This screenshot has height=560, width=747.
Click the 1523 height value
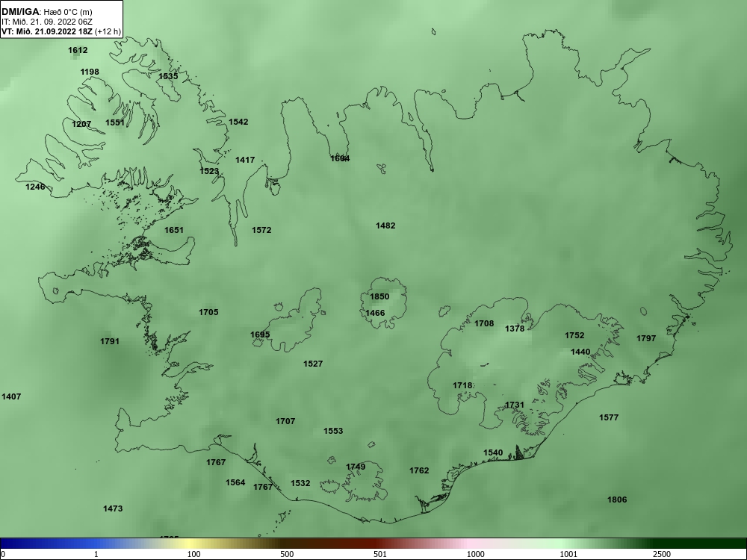pyautogui.click(x=209, y=172)
